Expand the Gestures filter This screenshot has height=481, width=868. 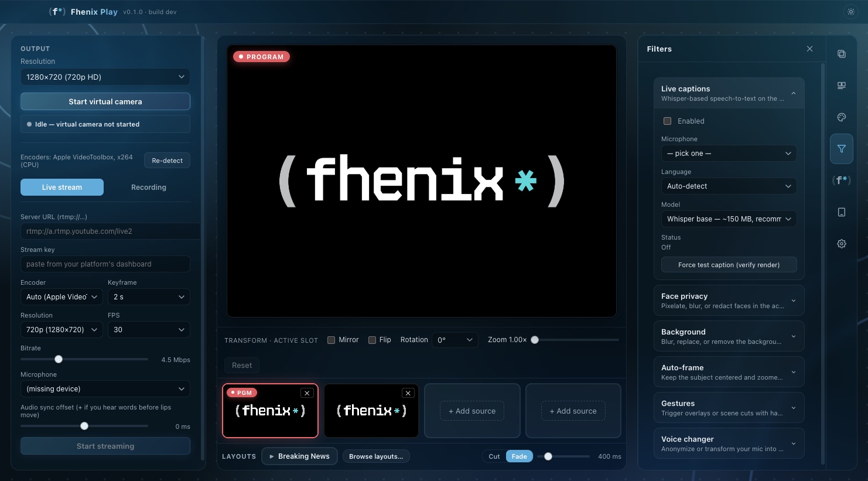point(729,408)
